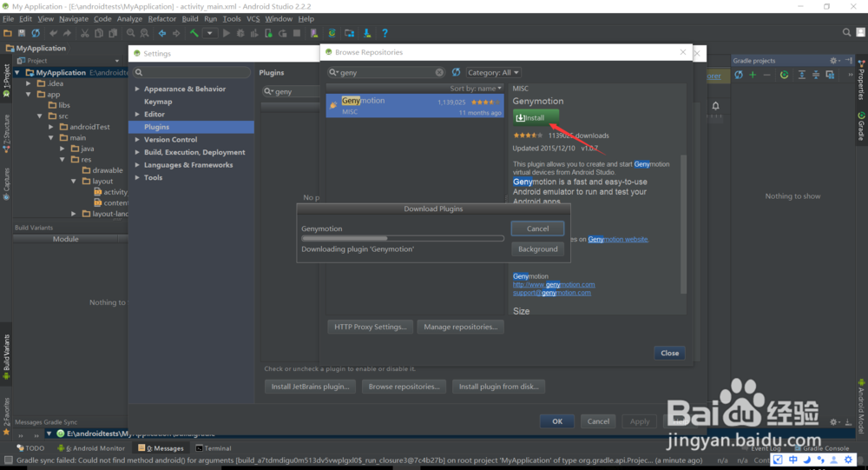Expand Build, Execution, Deployment group
Screen dimensions: 868x470
click(137, 152)
